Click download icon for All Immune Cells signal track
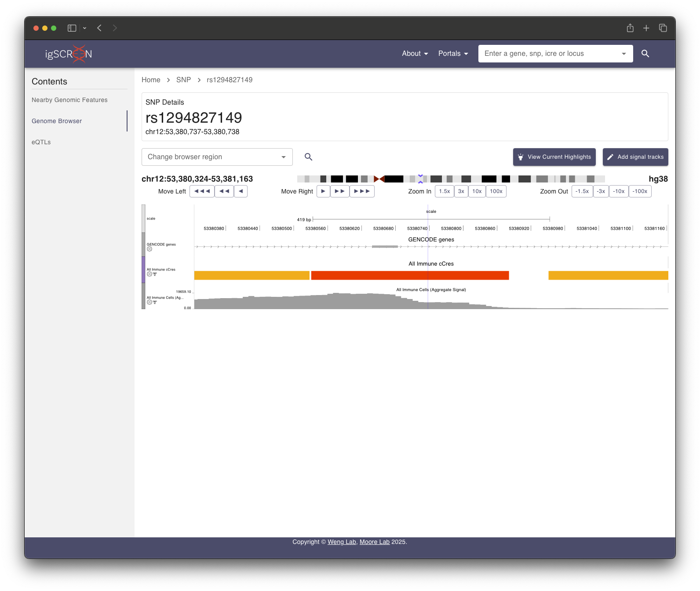Image resolution: width=700 pixels, height=591 pixels. (155, 302)
